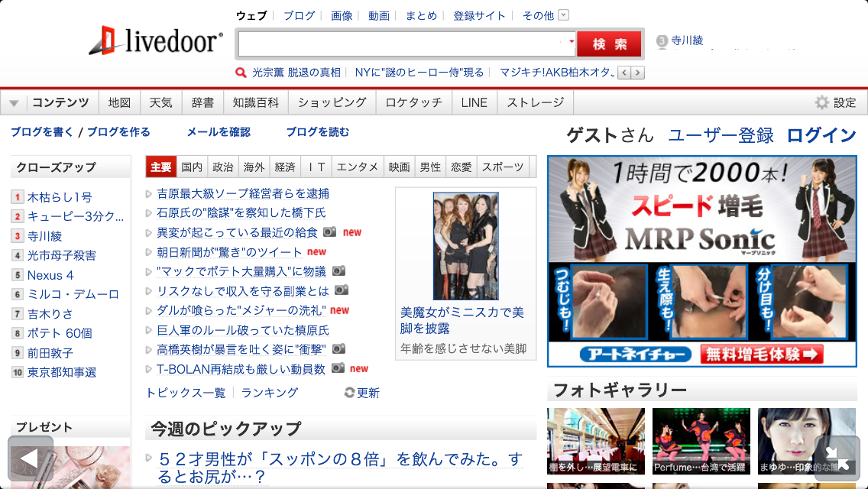Open 地図 in the navigation bar
Viewport: 868px width, 489px height.
pos(119,102)
